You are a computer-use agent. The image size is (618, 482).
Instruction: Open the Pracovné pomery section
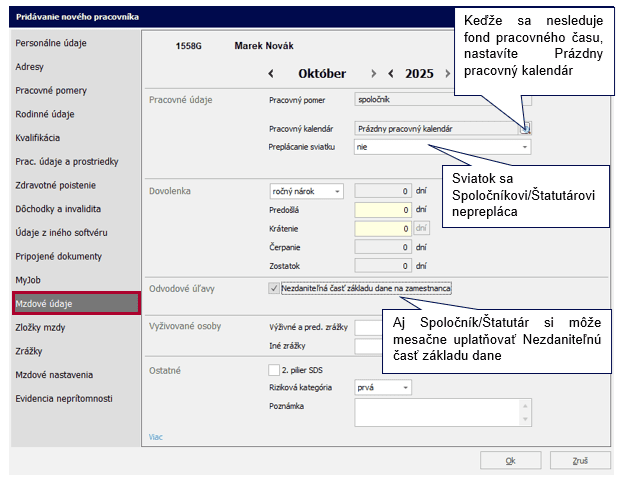(51, 90)
